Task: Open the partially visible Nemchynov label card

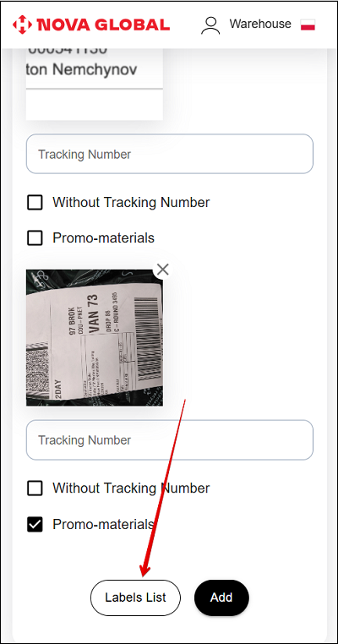Action: [x=95, y=85]
